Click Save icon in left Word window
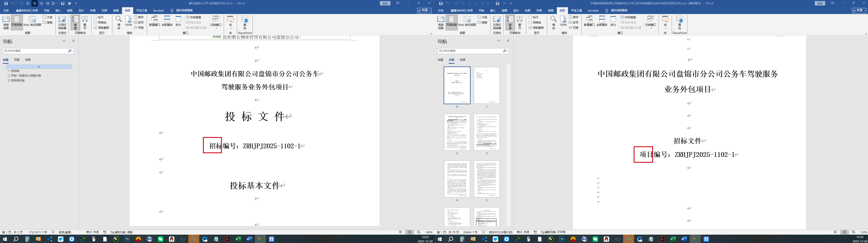The image size is (868, 243). coord(6,3)
